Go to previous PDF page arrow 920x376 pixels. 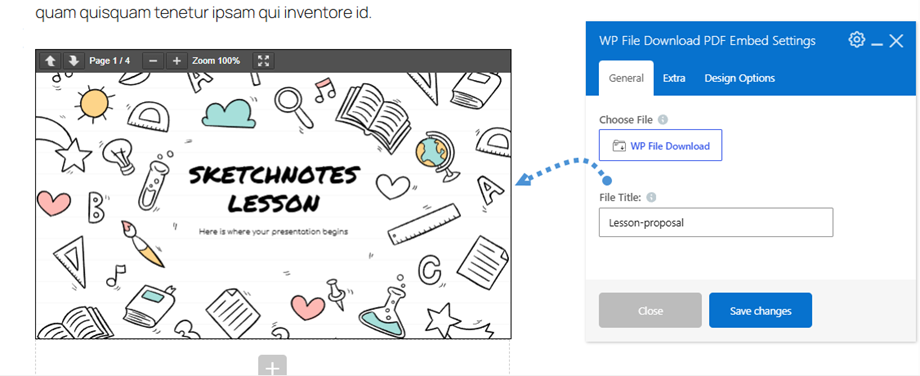tap(50, 60)
